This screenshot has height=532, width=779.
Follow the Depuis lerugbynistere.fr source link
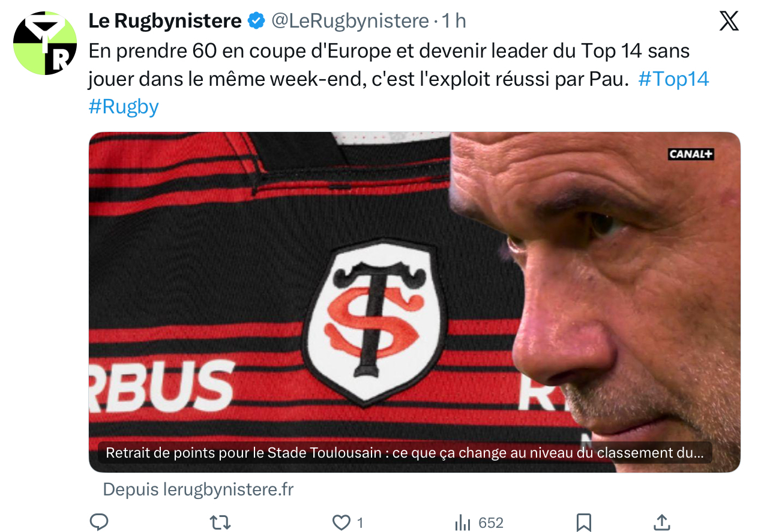pos(198,489)
